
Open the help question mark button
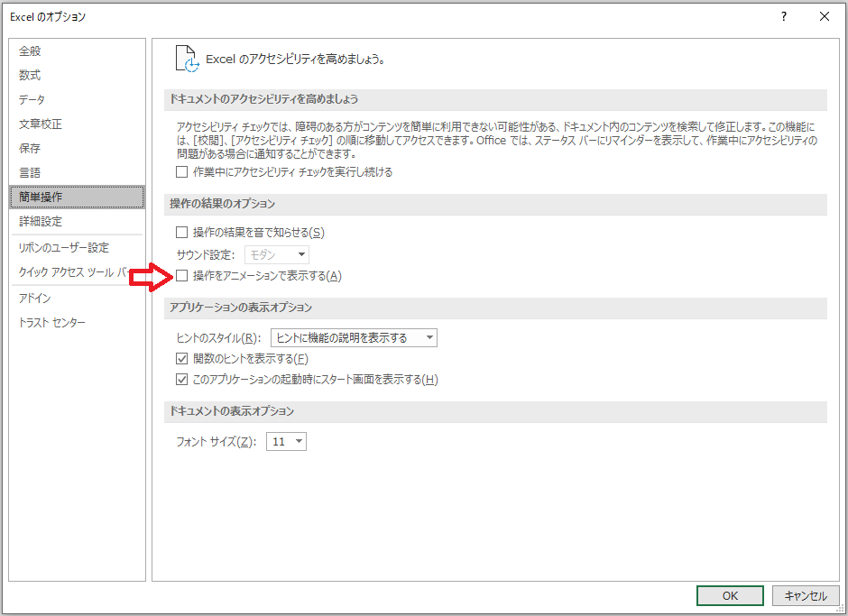784,17
